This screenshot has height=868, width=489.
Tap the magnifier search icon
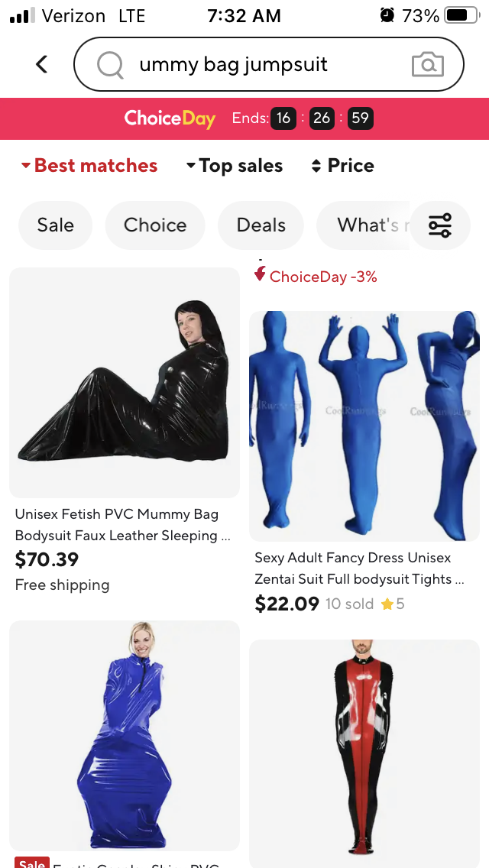[x=110, y=65]
